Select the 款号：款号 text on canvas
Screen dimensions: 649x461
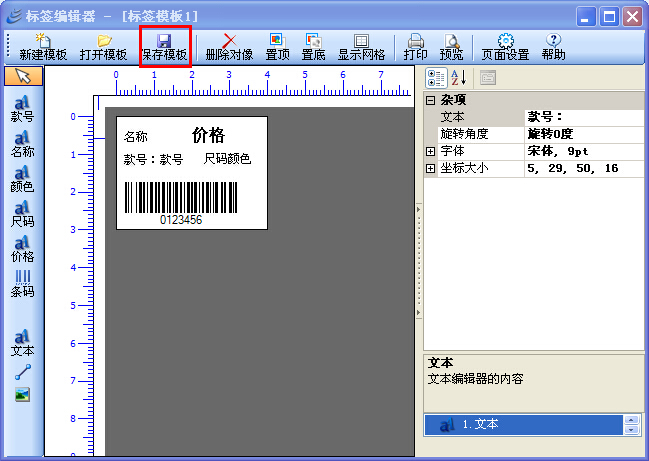tap(153, 159)
